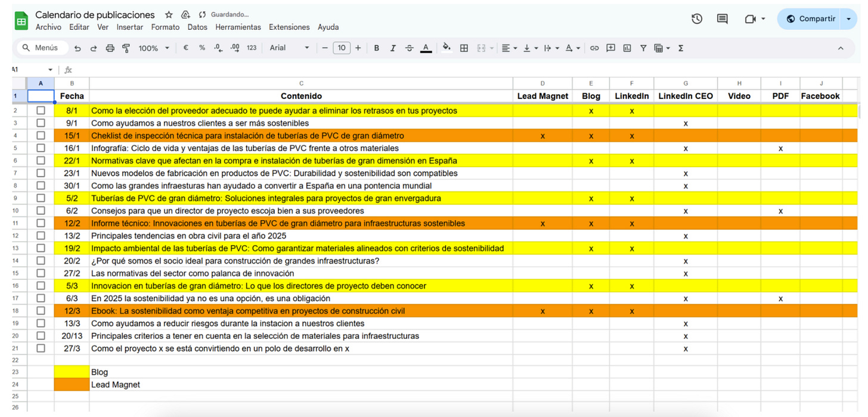Click the redo arrow
868x417 pixels.
(94, 48)
